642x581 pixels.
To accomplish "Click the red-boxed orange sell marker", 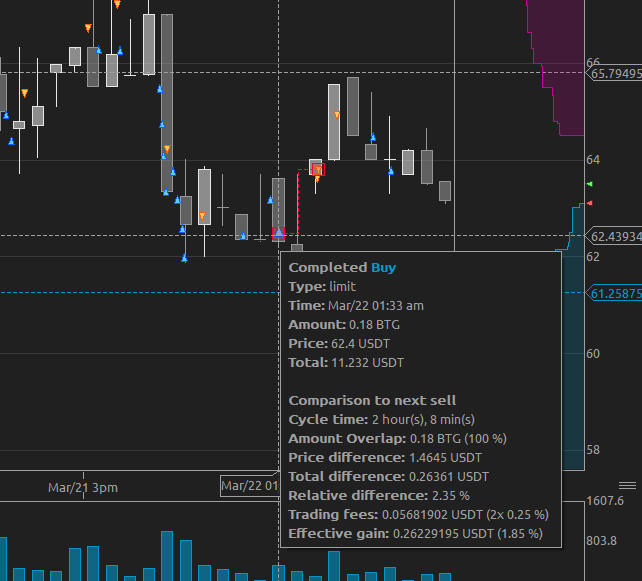I will point(318,170).
